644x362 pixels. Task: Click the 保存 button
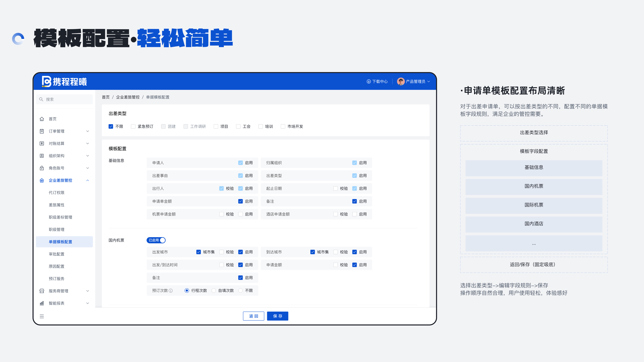coord(278,316)
